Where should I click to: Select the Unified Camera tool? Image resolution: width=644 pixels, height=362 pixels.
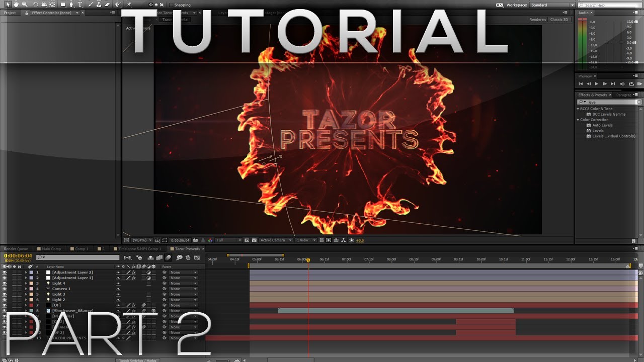click(44, 5)
